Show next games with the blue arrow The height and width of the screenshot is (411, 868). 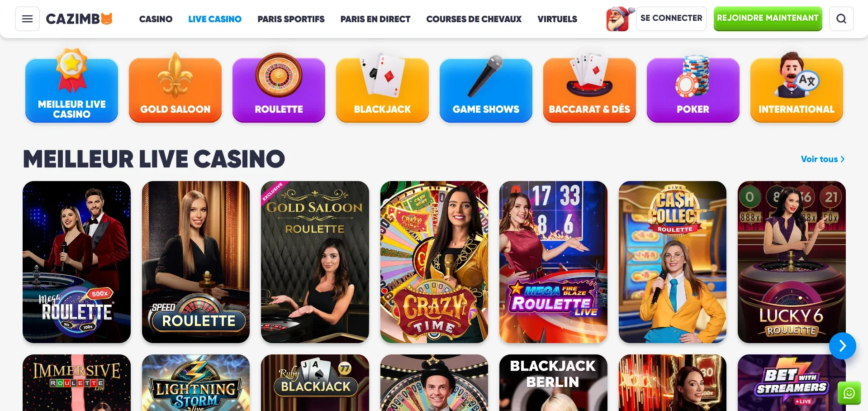(x=842, y=346)
